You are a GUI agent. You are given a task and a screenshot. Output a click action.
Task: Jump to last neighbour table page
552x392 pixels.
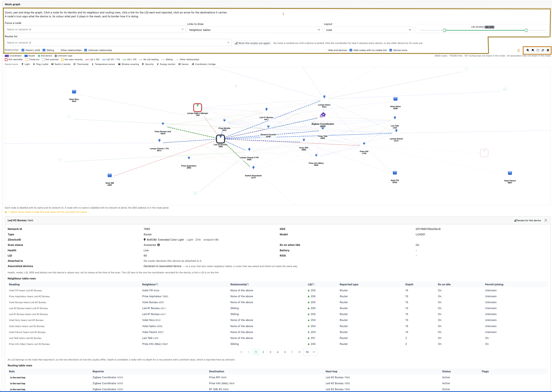click(299, 352)
